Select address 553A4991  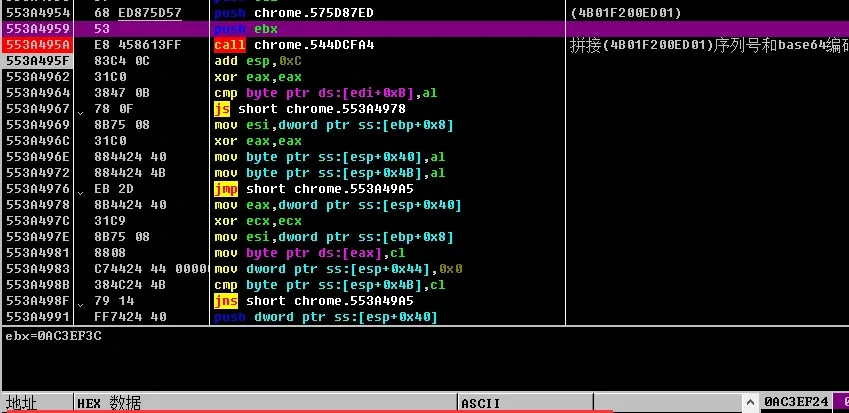[x=37, y=317]
